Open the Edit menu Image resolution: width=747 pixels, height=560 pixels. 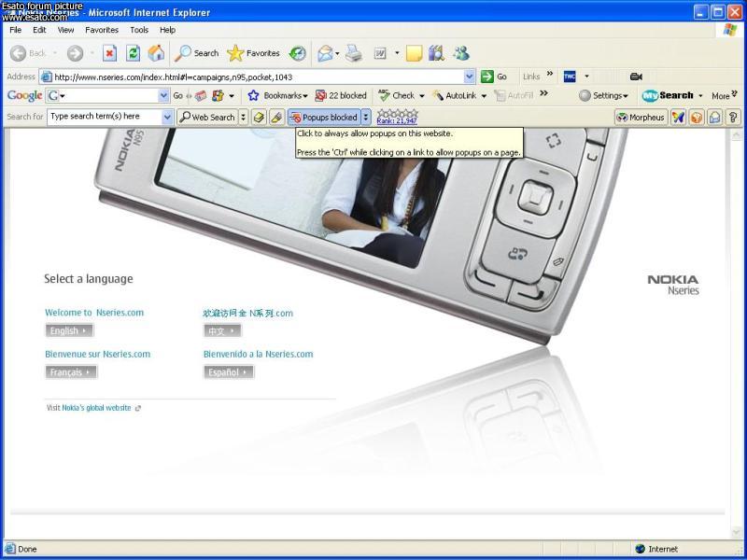(x=39, y=30)
